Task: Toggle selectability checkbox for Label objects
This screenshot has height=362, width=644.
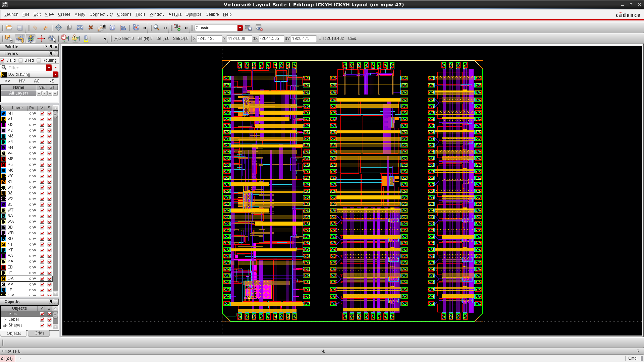Action: point(50,319)
